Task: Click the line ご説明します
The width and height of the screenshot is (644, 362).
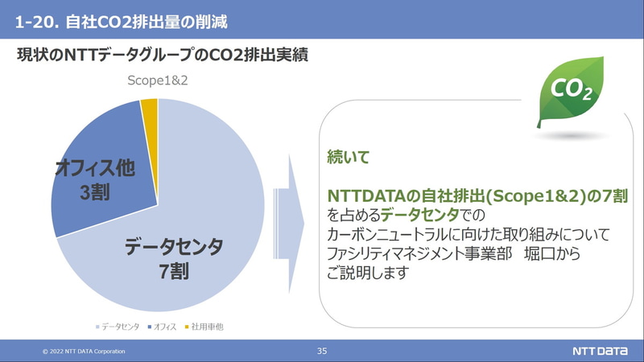Action: 368,273
